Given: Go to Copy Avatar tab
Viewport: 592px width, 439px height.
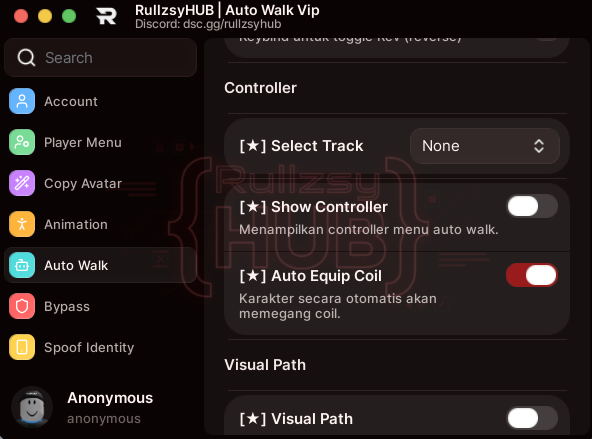Looking at the screenshot, I should point(100,183).
